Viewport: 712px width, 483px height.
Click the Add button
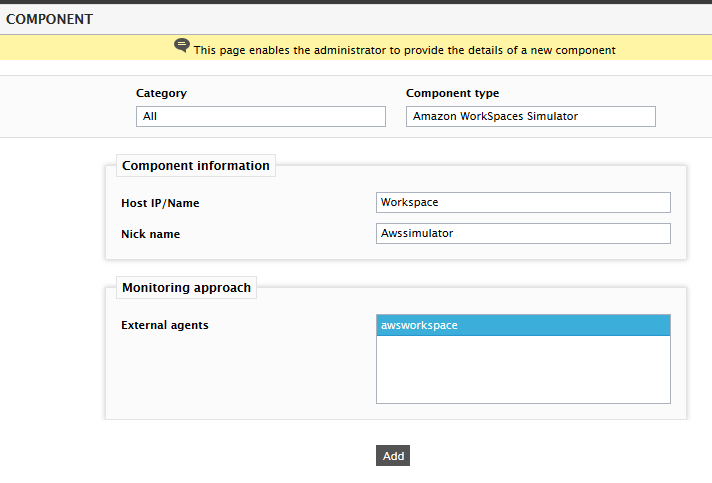click(393, 456)
